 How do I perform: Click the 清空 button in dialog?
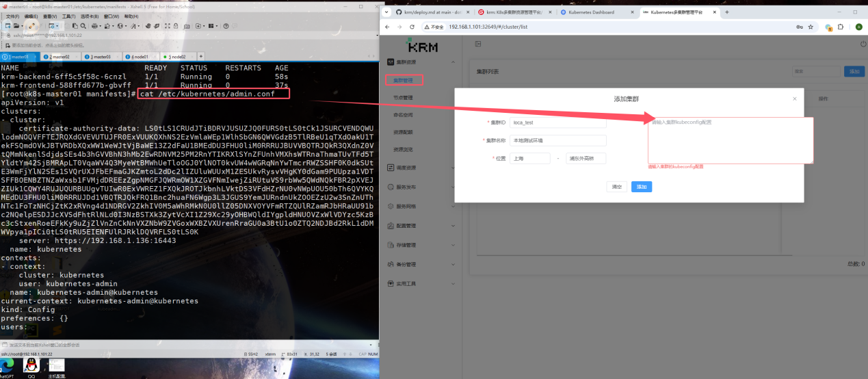(616, 187)
